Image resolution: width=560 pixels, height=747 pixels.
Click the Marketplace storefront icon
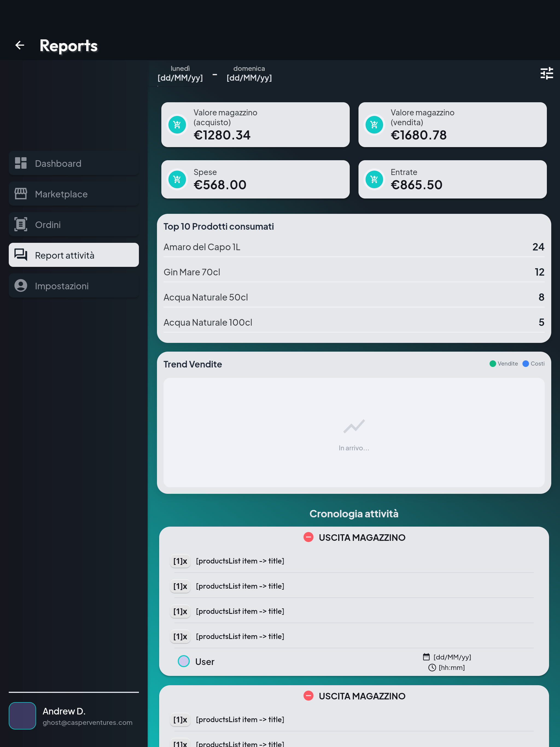coord(21,194)
